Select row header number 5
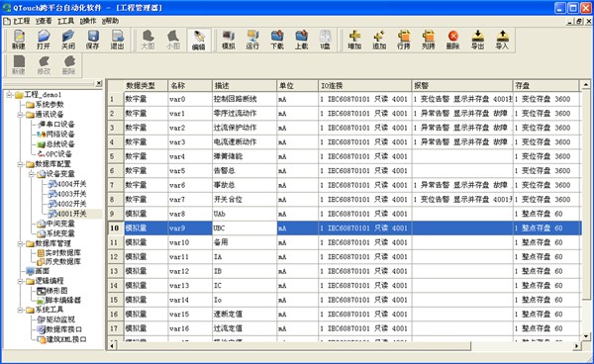 click(116, 156)
